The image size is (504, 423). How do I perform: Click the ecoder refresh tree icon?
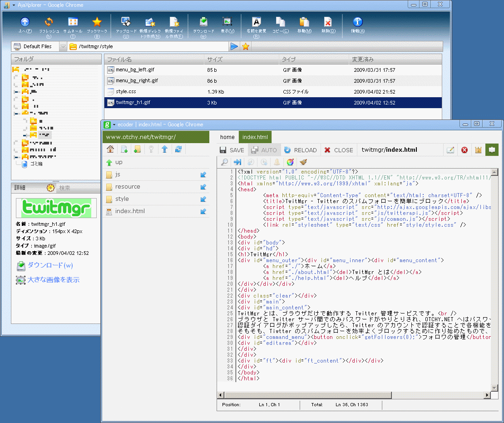point(178,149)
